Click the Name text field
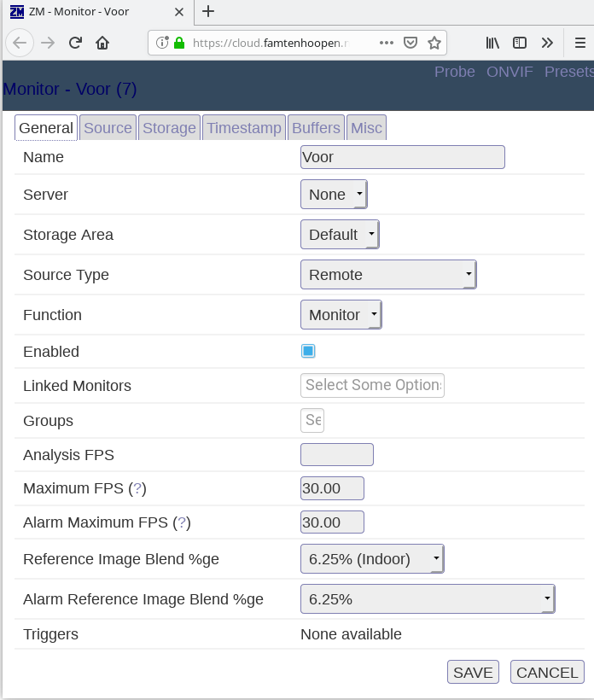The width and height of the screenshot is (594, 700). 402,157
